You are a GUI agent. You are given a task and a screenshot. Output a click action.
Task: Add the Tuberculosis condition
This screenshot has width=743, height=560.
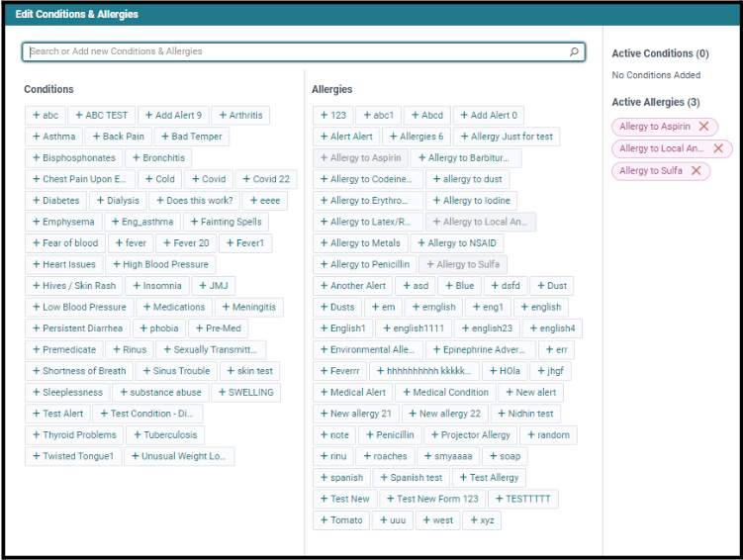[165, 435]
